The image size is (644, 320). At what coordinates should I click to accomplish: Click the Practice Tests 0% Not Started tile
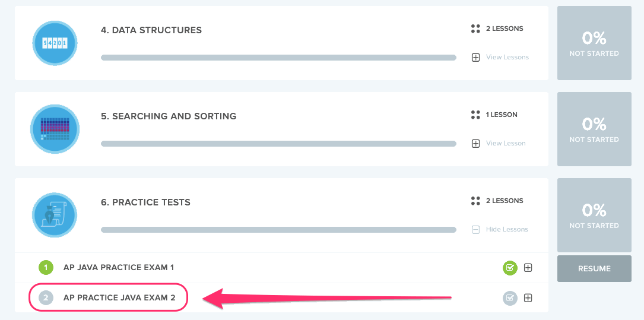(x=594, y=215)
